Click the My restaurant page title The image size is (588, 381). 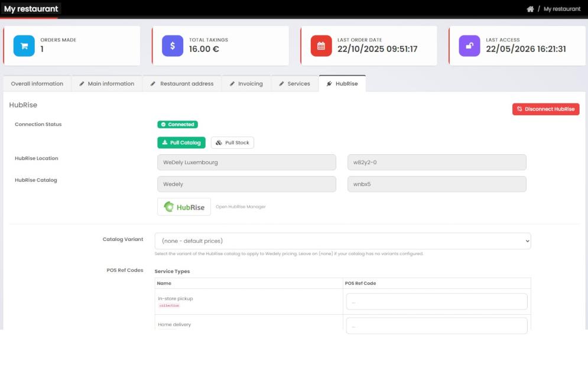31,9
